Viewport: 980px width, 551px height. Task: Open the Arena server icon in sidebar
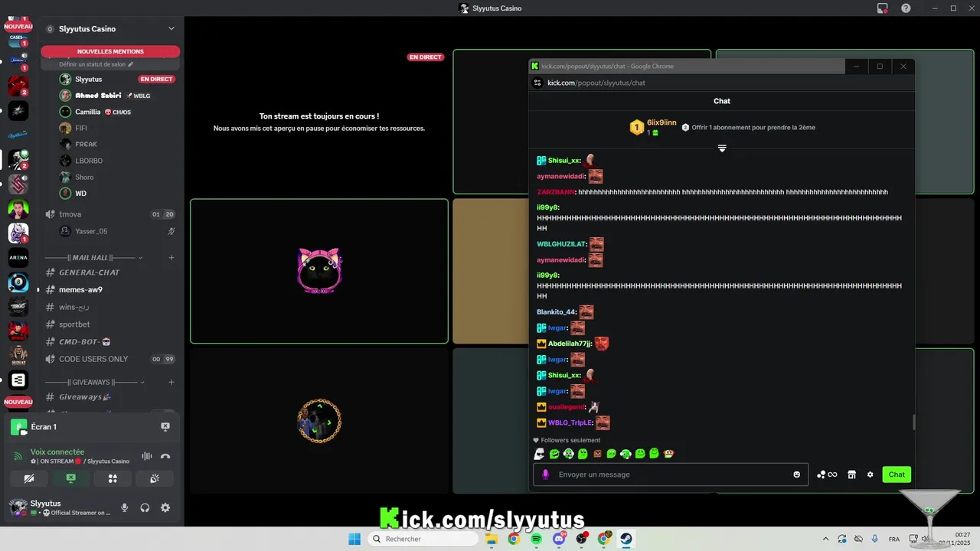pyautogui.click(x=18, y=258)
